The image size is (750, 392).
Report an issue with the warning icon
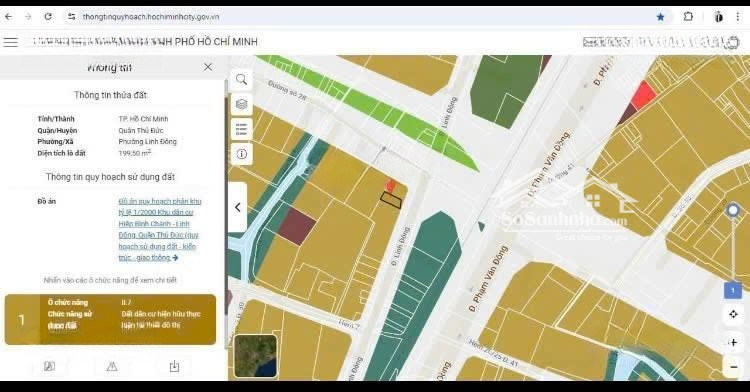pos(112,367)
